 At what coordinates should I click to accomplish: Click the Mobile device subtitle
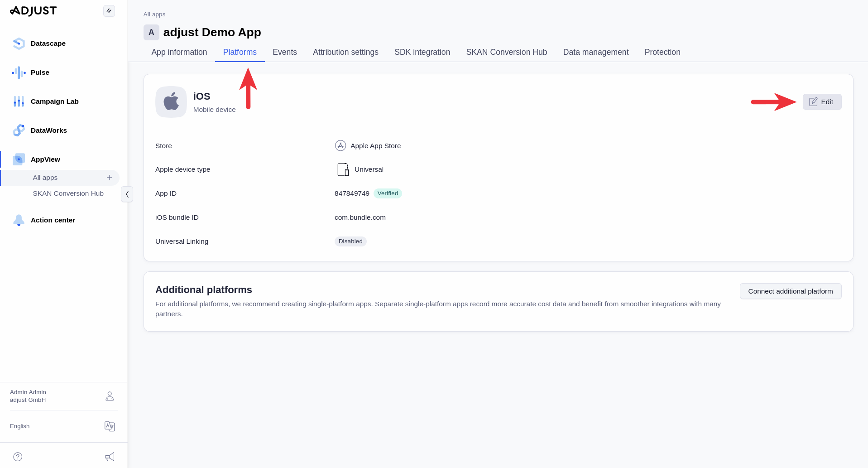(x=215, y=110)
